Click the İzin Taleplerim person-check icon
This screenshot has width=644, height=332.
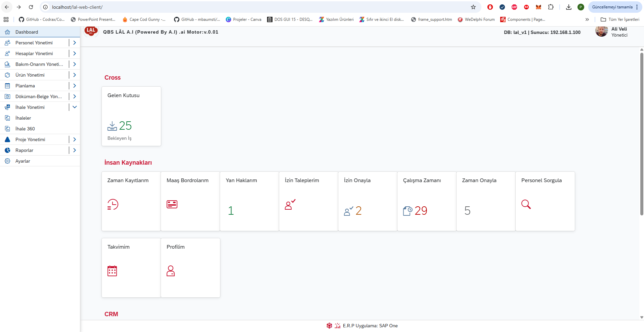[290, 204]
